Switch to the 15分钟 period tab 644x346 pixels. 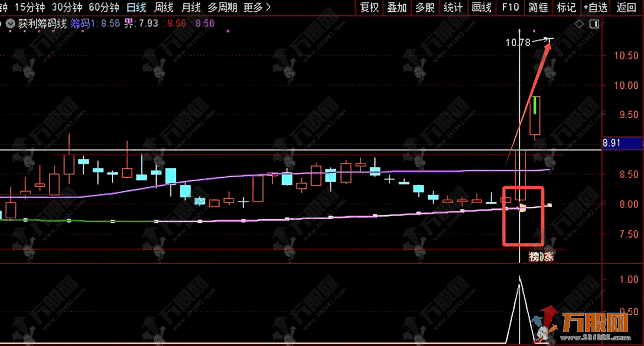(x=29, y=7)
